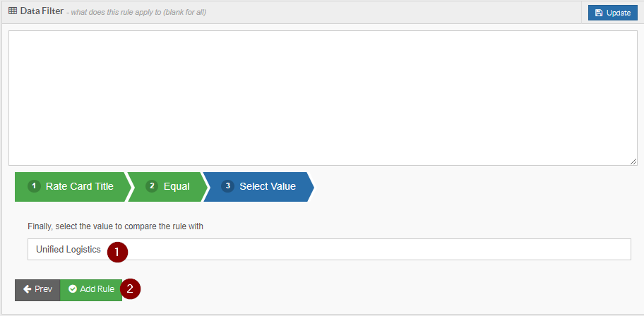Go to step 1 Rate Card Title
The image size is (644, 316).
click(72, 187)
